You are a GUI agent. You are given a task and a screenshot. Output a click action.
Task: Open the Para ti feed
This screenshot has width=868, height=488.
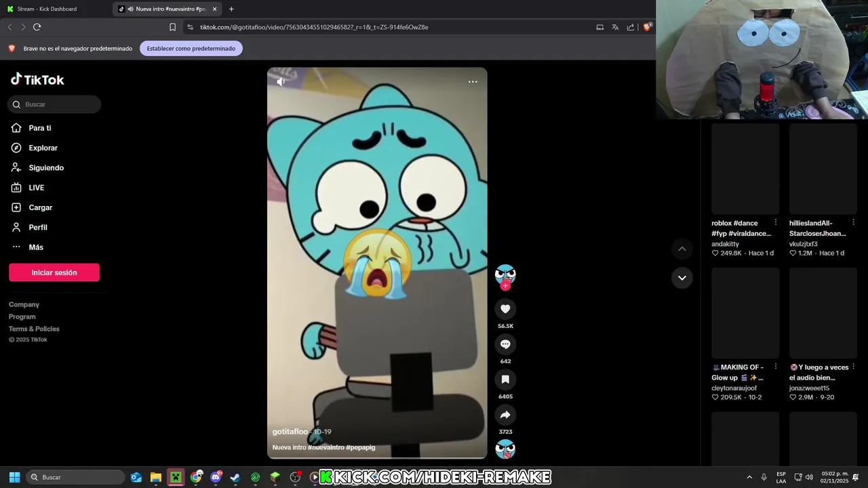[x=31, y=128]
